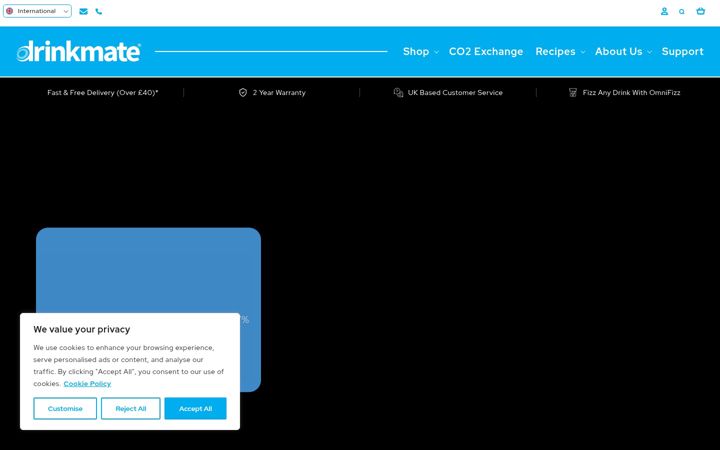This screenshot has width=720, height=450.
Task: Customise cookie preferences
Action: pos(65,409)
